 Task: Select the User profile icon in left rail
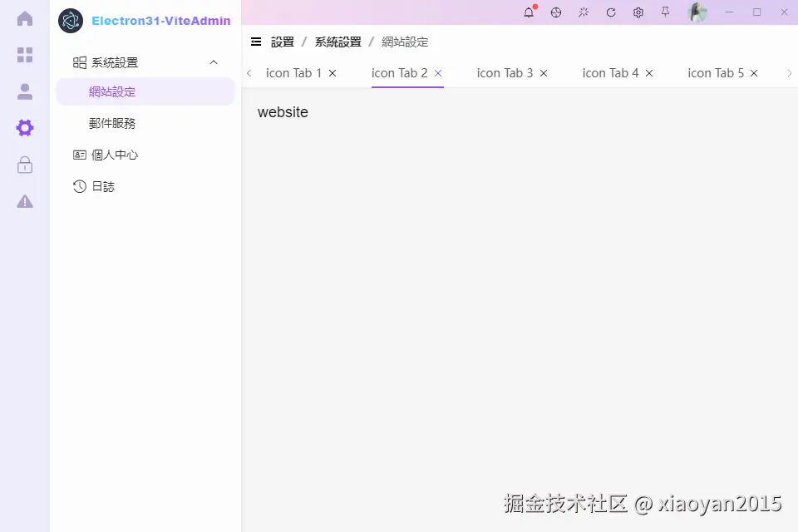(24, 91)
